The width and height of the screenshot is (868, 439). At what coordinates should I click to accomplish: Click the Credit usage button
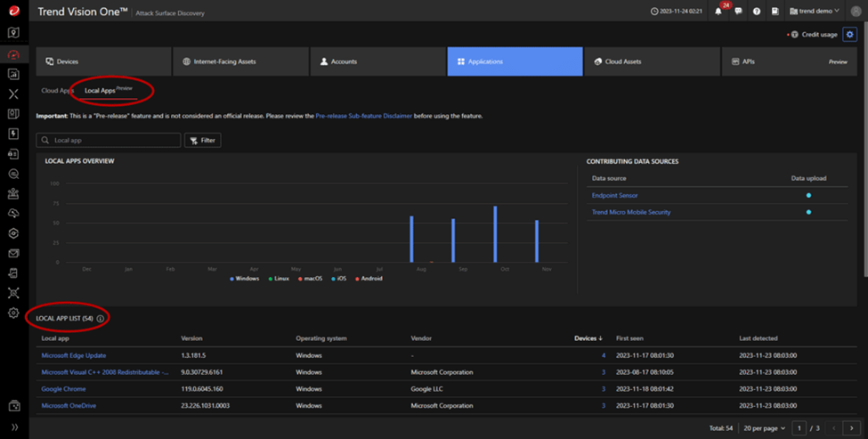pyautogui.click(x=815, y=35)
